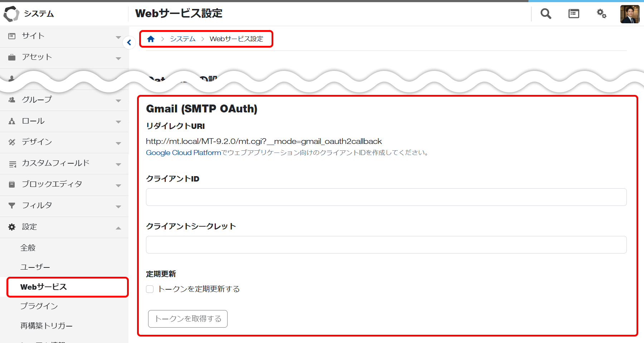Viewport: 644px width, 343px height.
Task: Open the ユーザー settings page
Action: (x=35, y=267)
